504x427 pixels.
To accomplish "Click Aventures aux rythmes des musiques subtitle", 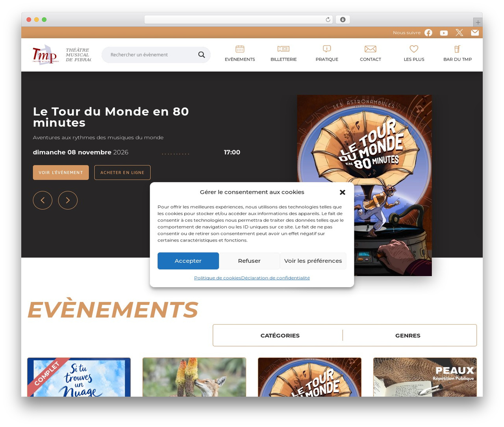I will [x=98, y=137].
